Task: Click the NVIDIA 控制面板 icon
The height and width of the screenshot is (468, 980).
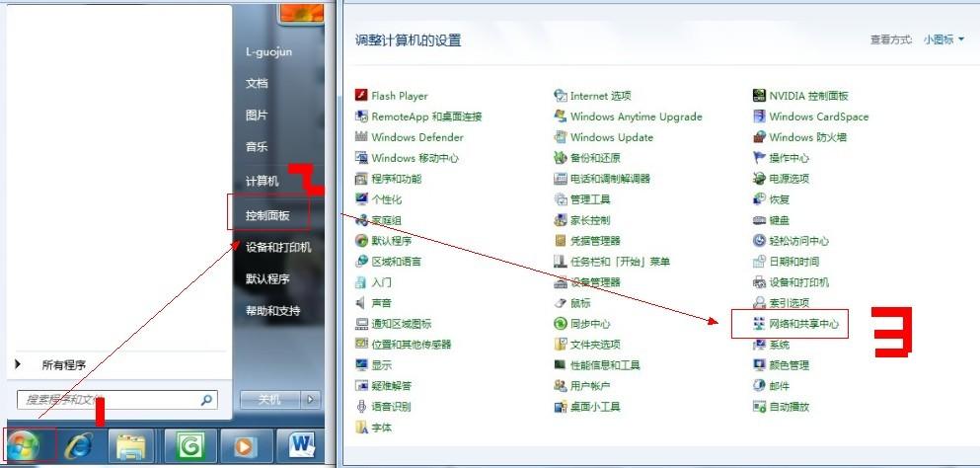Action: pos(759,95)
